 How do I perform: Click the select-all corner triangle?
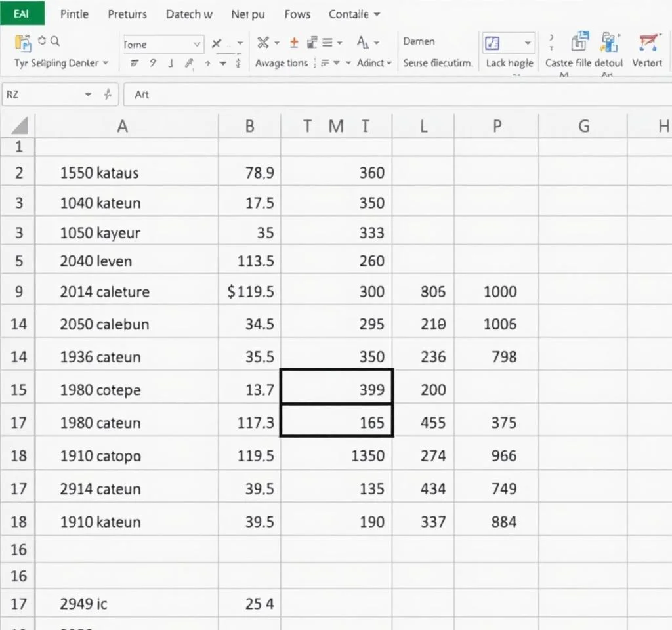[18, 125]
